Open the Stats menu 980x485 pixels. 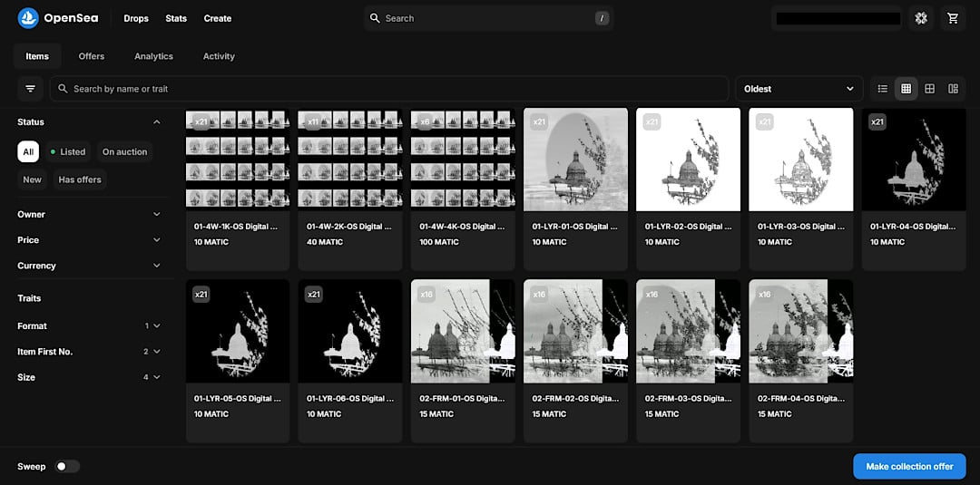(176, 18)
